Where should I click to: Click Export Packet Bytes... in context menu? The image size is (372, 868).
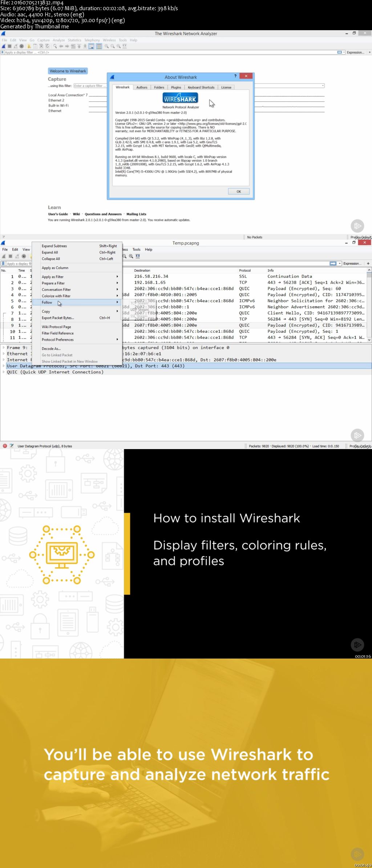[x=76, y=318]
